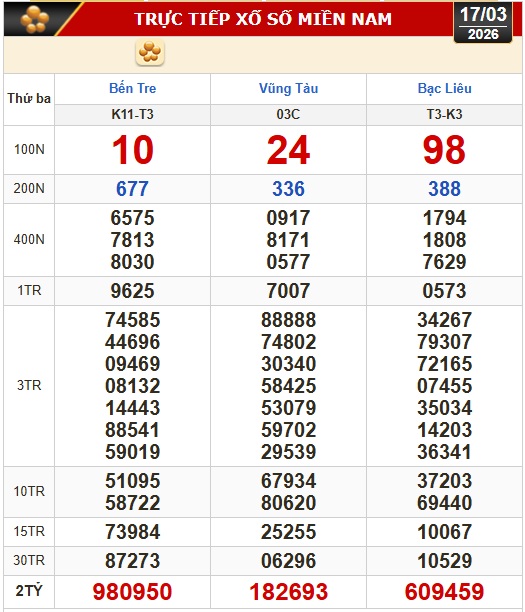Viewport: 525px width, 612px height.
Task: Click the 15TR number 73984
Action: pos(132,532)
